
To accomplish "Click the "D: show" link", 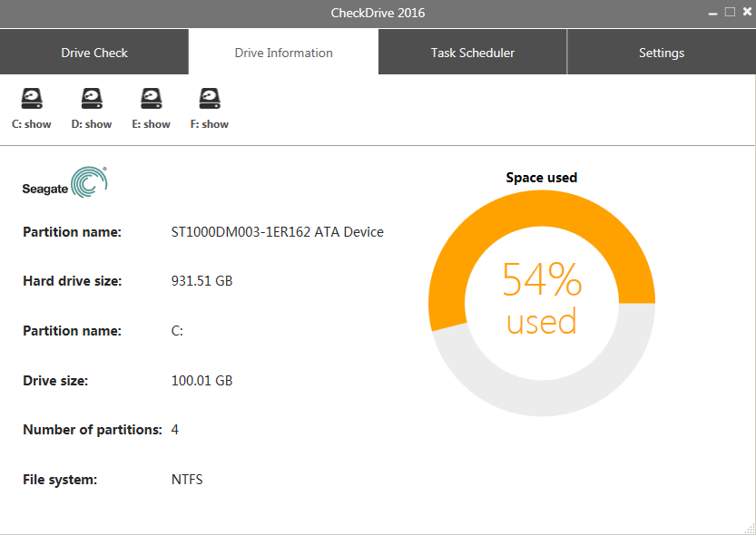I will point(92,124).
